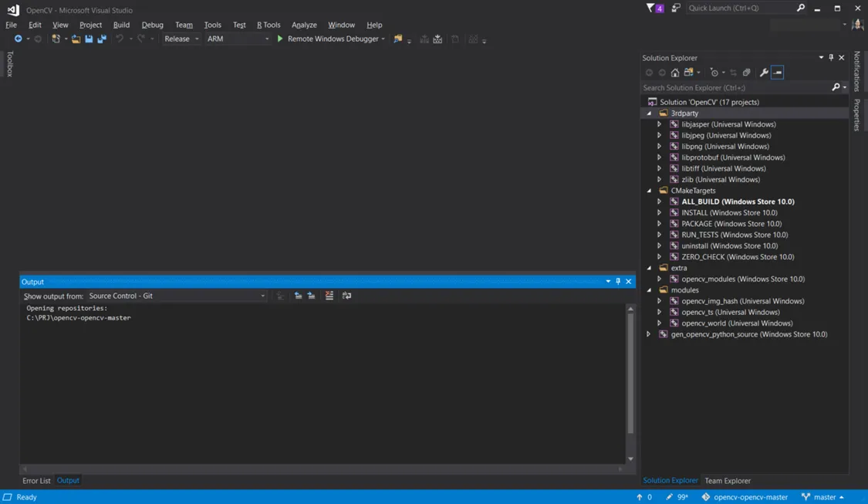
Task: Click in the Quick Launch search box
Action: click(x=741, y=8)
